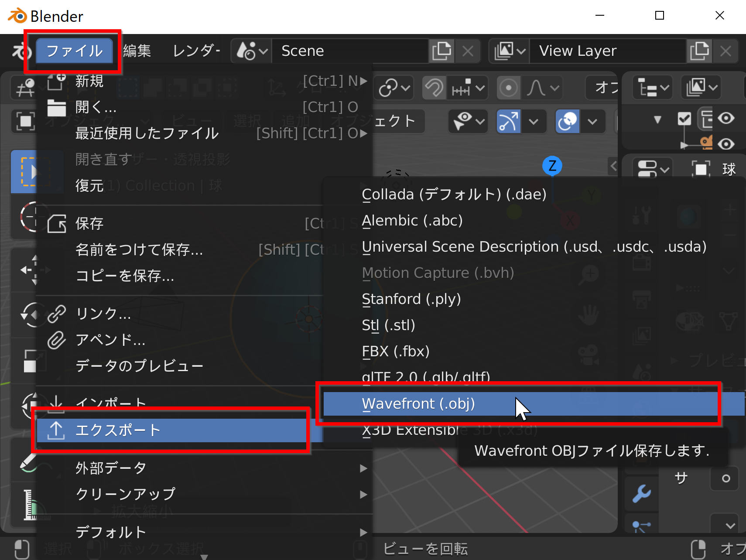
Task: Open snapping options dropdown
Action: 468,88
